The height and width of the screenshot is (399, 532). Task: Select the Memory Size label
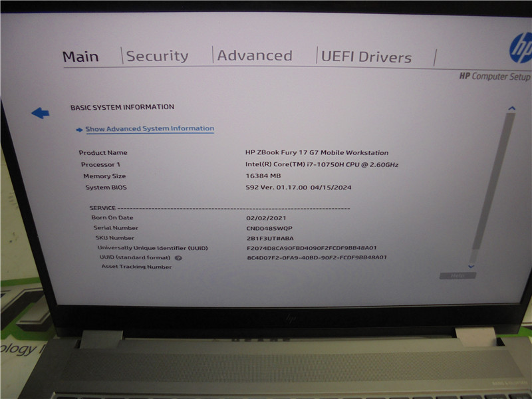click(x=104, y=176)
